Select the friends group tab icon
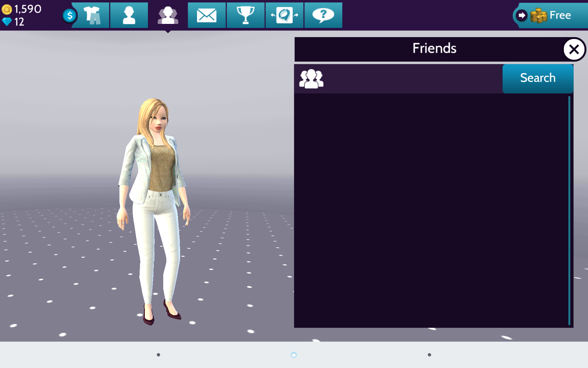This screenshot has height=368, width=588. pos(168,15)
